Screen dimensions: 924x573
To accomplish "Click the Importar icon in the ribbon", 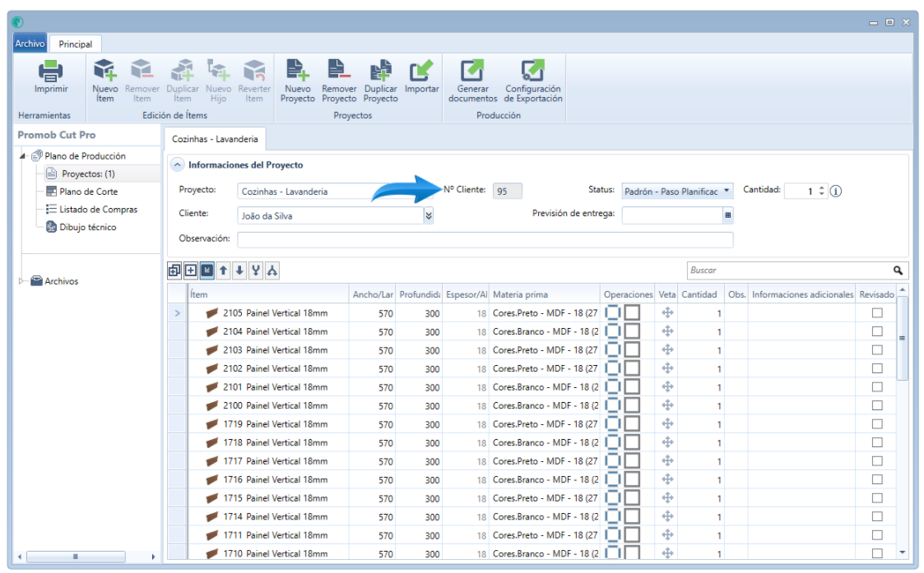I will click(x=421, y=70).
